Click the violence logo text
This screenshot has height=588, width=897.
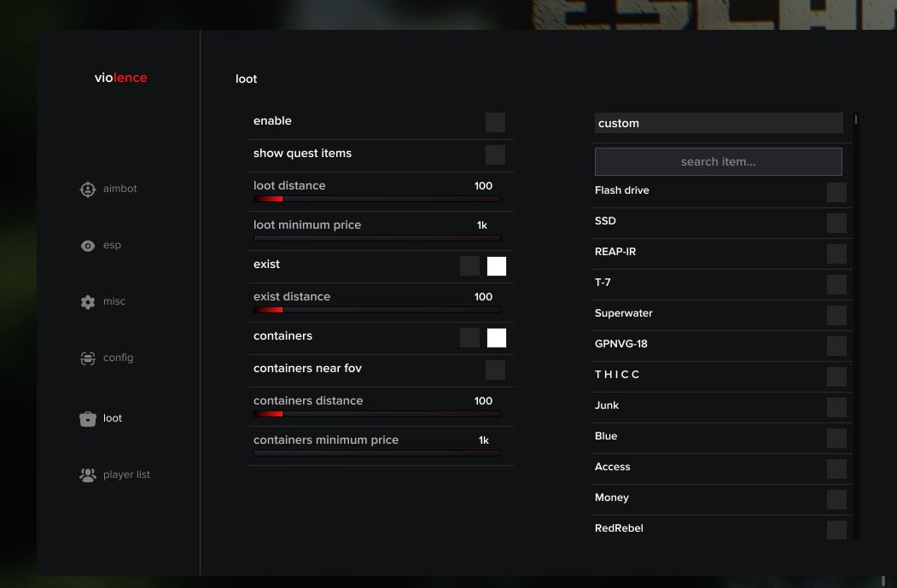pyautogui.click(x=120, y=78)
